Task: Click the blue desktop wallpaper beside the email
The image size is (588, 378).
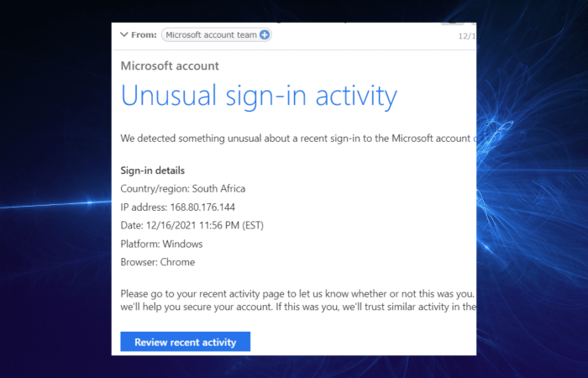Action: coord(533,187)
